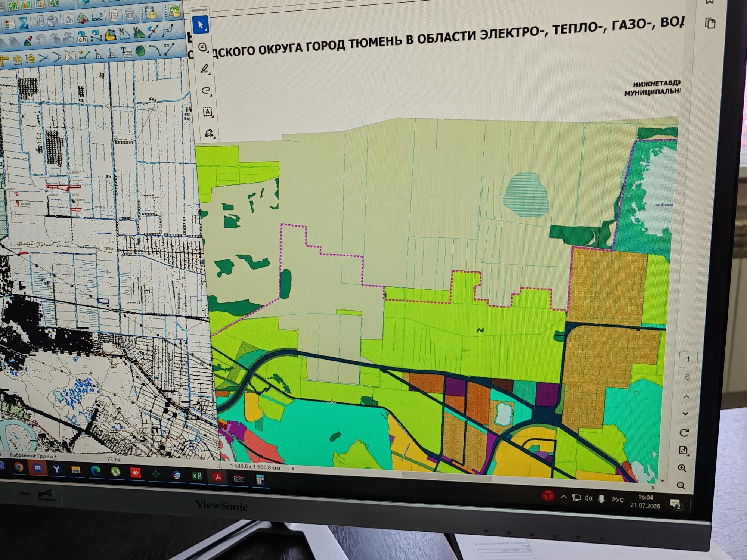Choose the freehand draw tool in PDF toolbar
The height and width of the screenshot is (560, 747).
[x=206, y=91]
